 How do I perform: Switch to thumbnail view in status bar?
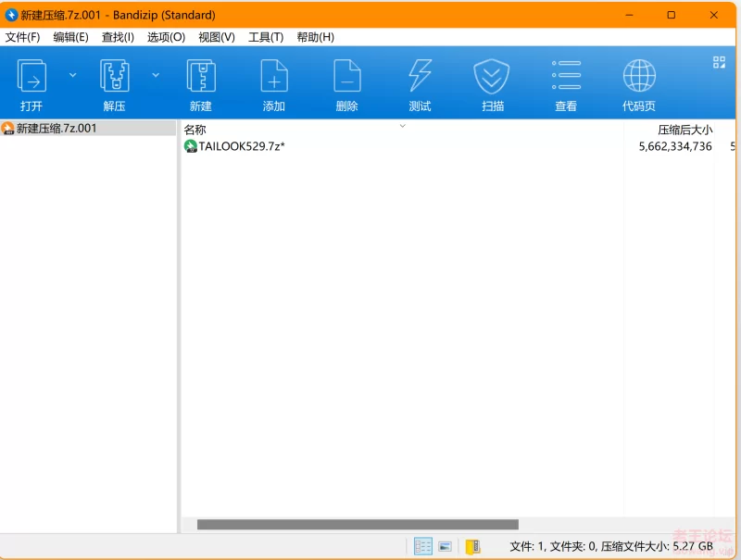click(445, 546)
